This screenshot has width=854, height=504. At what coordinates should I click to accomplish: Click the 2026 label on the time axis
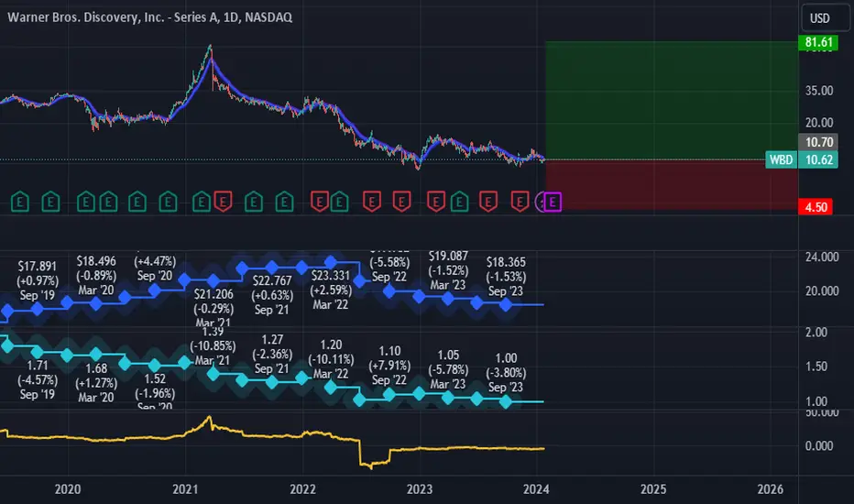click(770, 489)
